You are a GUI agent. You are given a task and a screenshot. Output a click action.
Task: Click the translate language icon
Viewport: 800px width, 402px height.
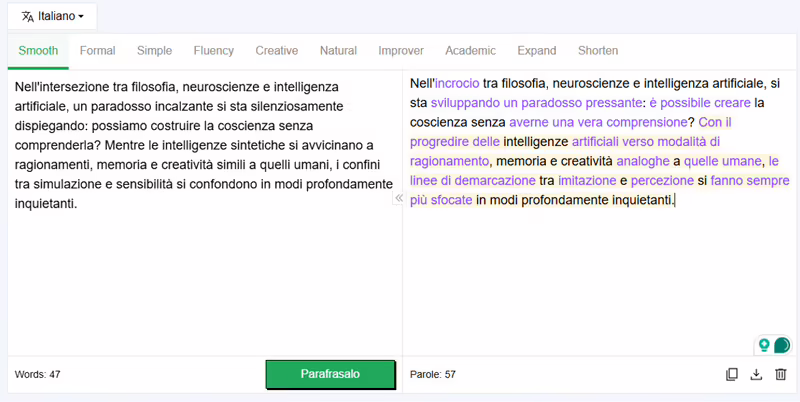[x=28, y=16]
